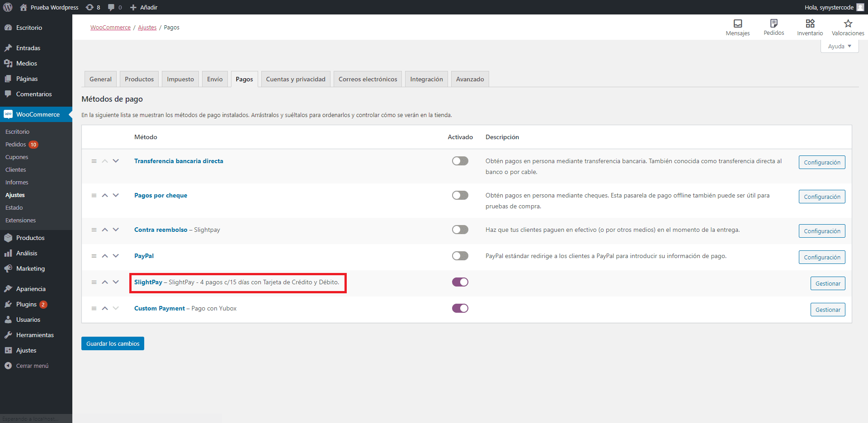Enable Pagos por cheque toggle
Image resolution: width=868 pixels, height=423 pixels.
coord(460,195)
